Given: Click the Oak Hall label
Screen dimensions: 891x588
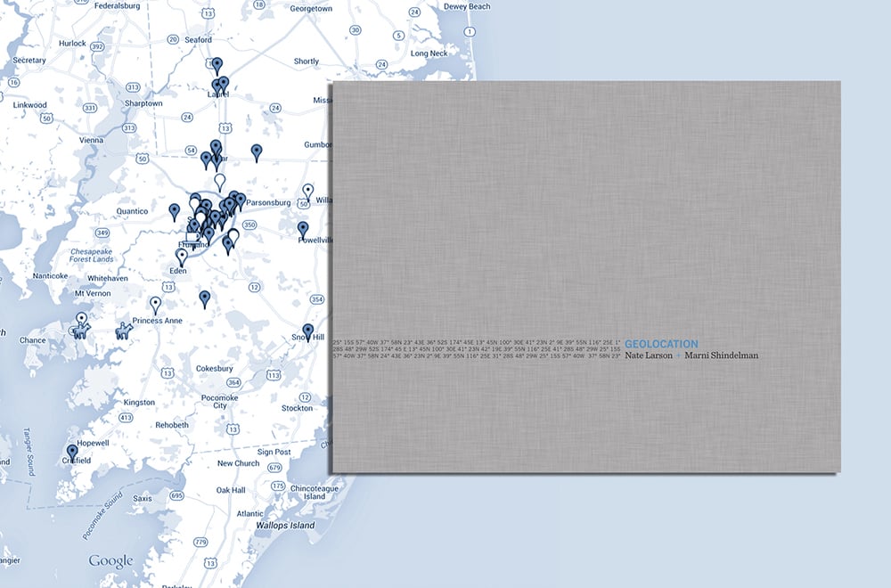Looking at the screenshot, I should (x=231, y=490).
